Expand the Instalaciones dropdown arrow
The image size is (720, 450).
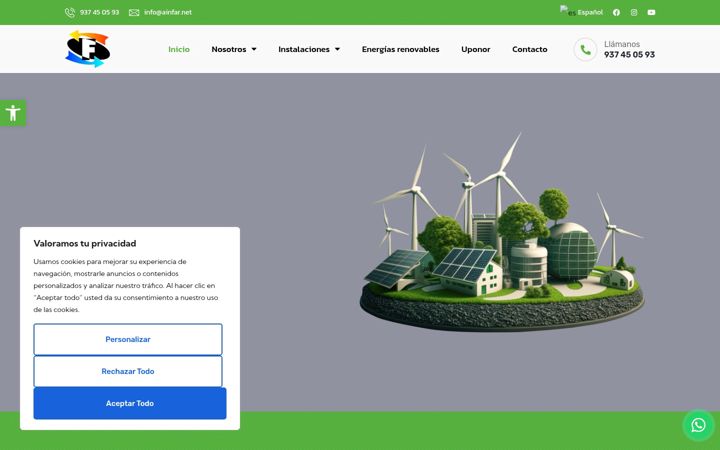tap(337, 49)
